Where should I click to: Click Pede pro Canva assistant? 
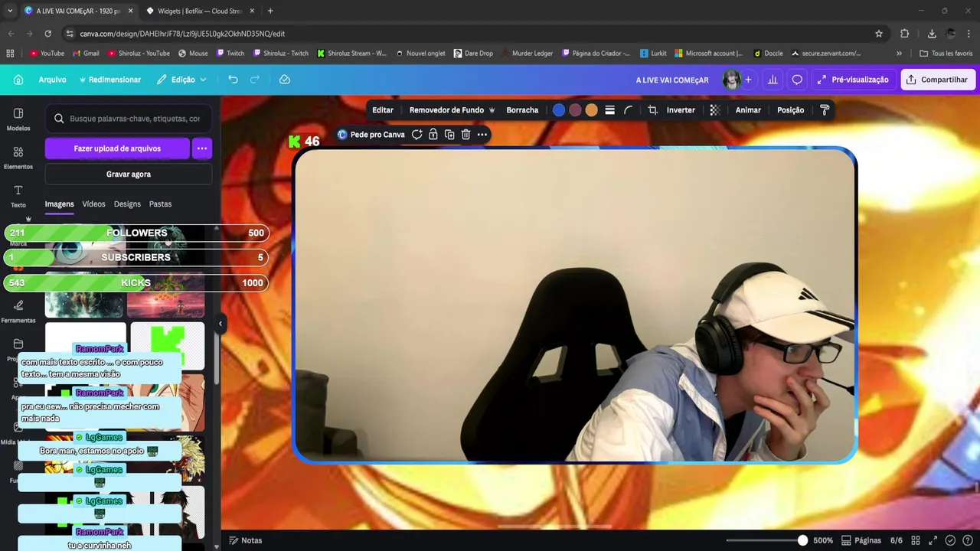pos(371,135)
